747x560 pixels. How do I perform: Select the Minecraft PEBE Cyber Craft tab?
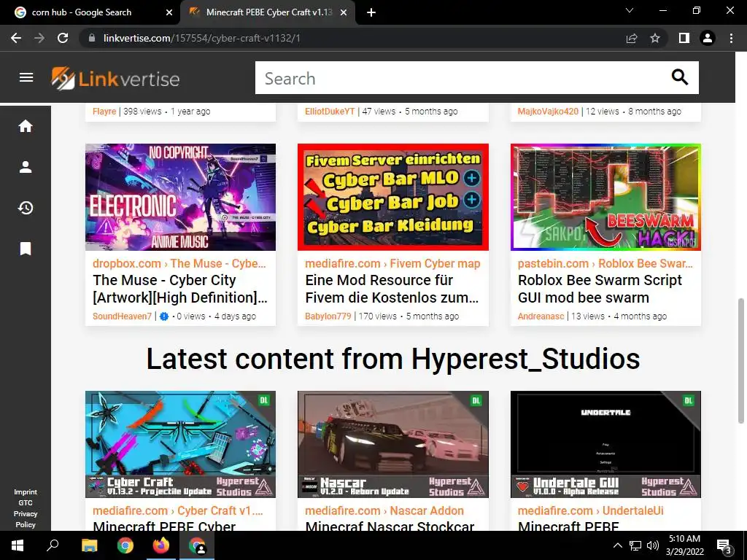(x=268, y=13)
